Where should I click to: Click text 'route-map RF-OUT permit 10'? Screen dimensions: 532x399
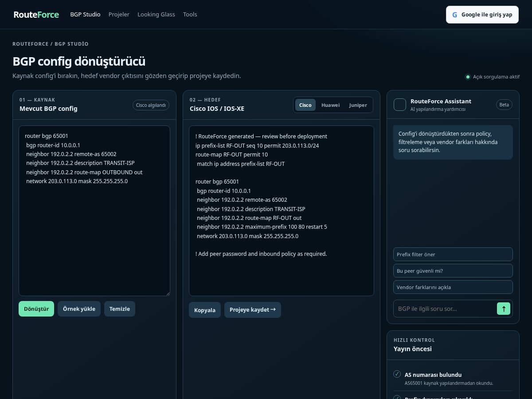click(x=231, y=154)
